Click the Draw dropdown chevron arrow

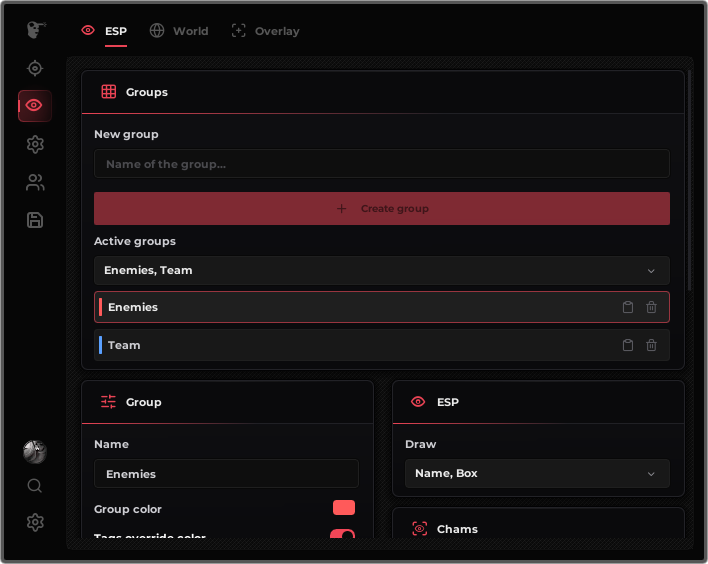coord(651,474)
